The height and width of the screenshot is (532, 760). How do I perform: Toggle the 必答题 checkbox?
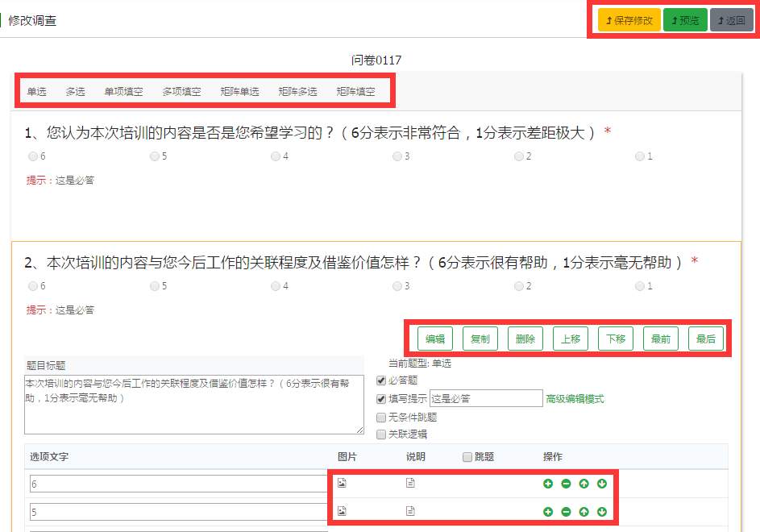(x=381, y=380)
